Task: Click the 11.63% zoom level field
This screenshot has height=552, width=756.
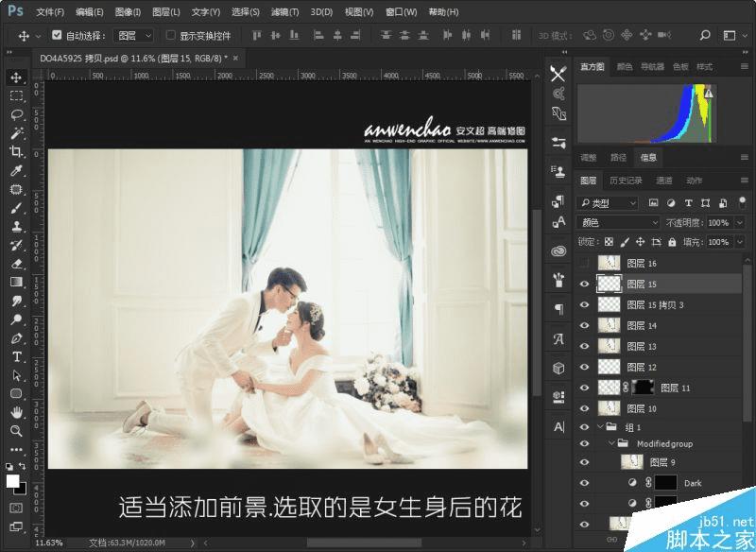Action: pyautogui.click(x=49, y=543)
